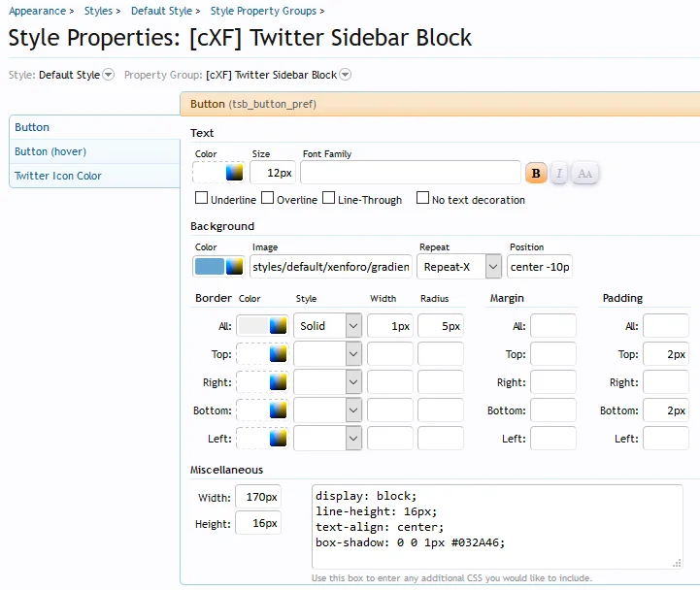Focus the Border Top width field

(x=390, y=354)
